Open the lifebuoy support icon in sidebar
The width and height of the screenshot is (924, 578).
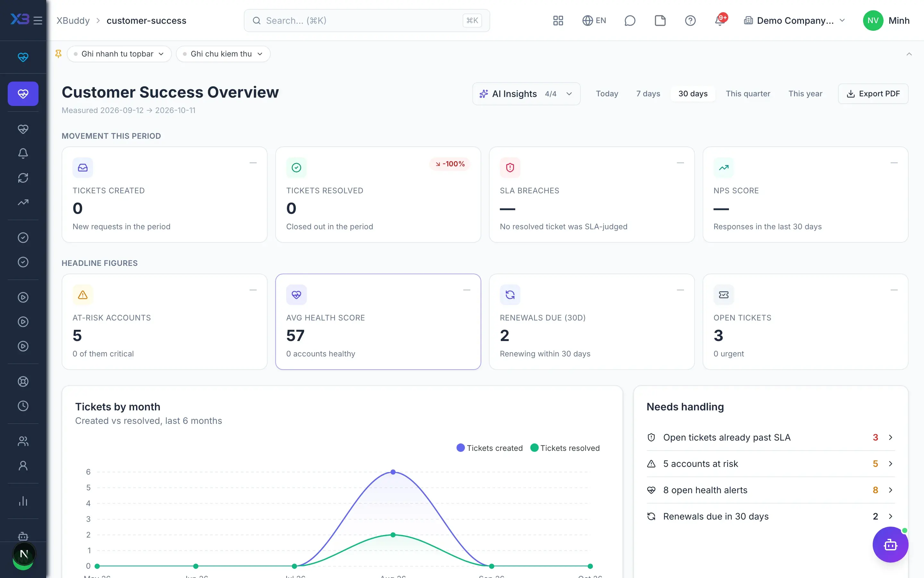[23, 381]
